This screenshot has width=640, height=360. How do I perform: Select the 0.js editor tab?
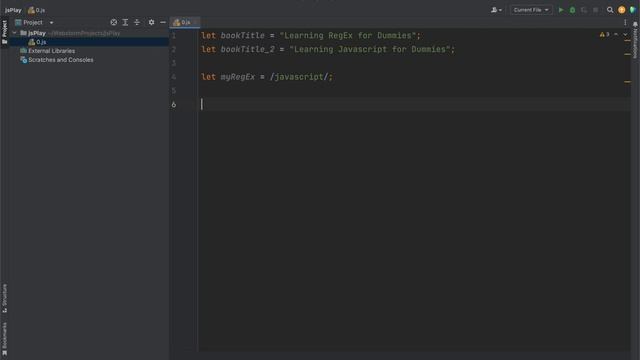184,22
